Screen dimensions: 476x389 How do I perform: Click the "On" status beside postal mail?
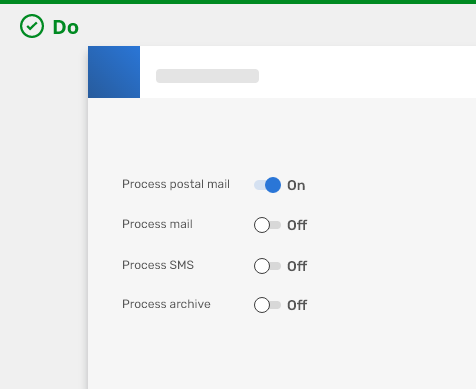click(296, 185)
